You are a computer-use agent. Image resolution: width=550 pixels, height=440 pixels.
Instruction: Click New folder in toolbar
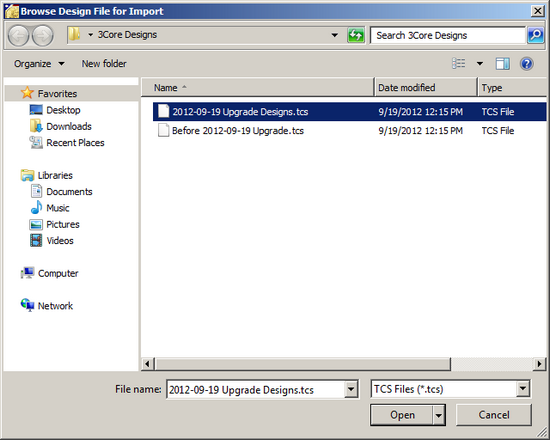point(104,64)
